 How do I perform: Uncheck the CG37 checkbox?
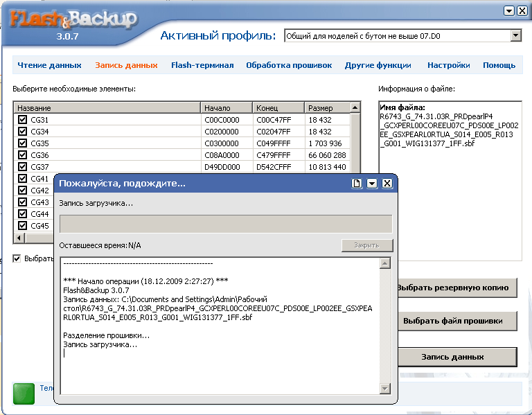22,166
